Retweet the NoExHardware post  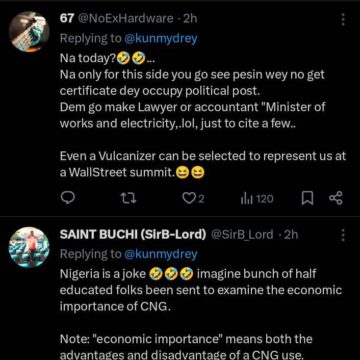(128, 199)
